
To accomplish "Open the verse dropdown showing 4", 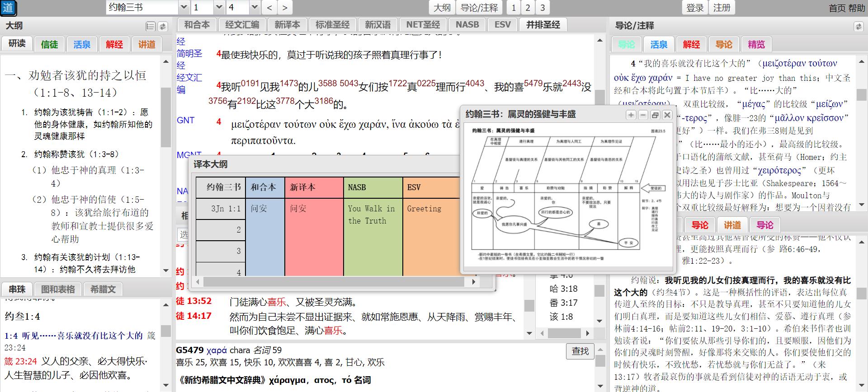I will [x=255, y=8].
